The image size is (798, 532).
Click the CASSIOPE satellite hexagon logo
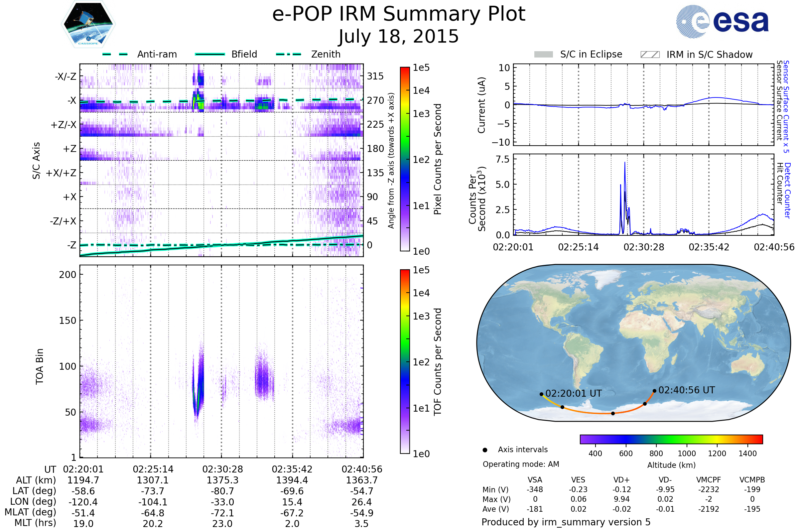(x=88, y=24)
